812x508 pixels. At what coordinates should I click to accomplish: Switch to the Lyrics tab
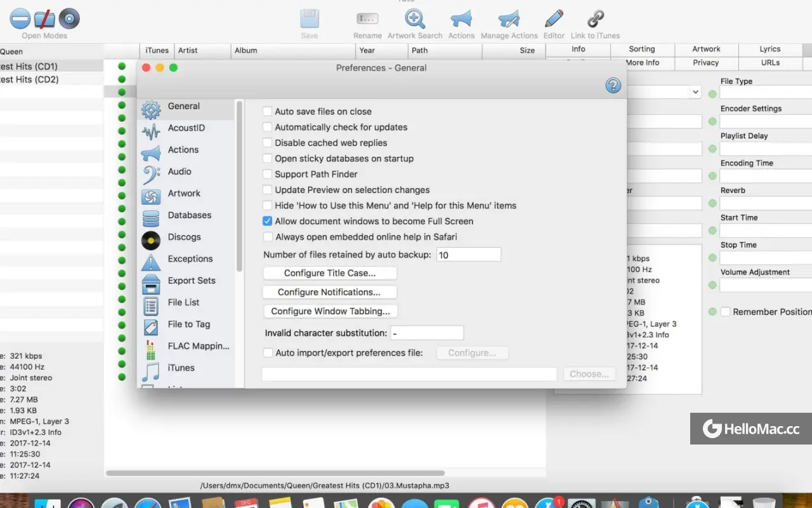(x=770, y=49)
